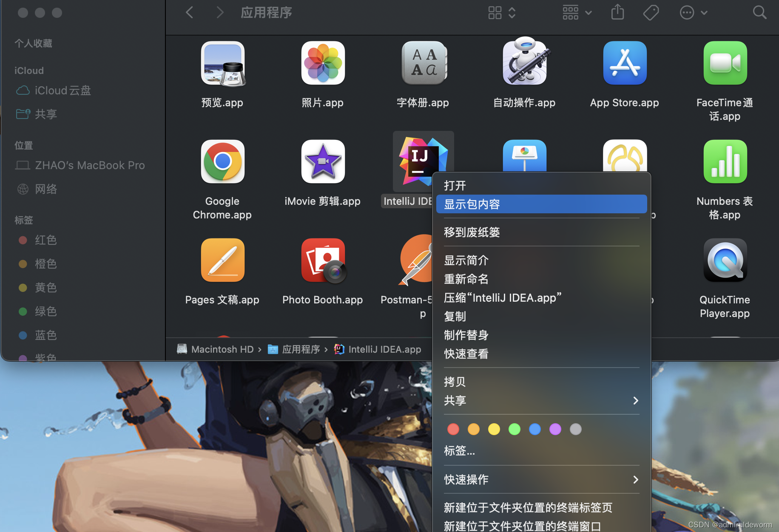Select the Keynote presentation app icon

(525, 156)
